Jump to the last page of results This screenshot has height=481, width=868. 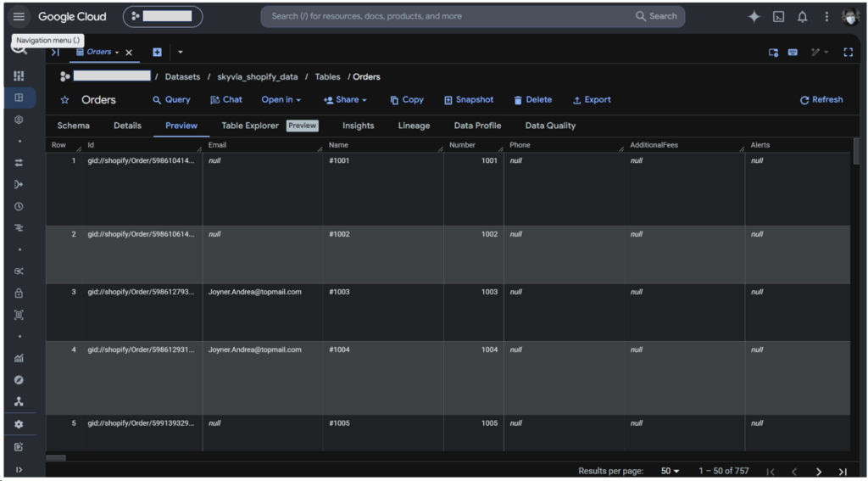[843, 472]
